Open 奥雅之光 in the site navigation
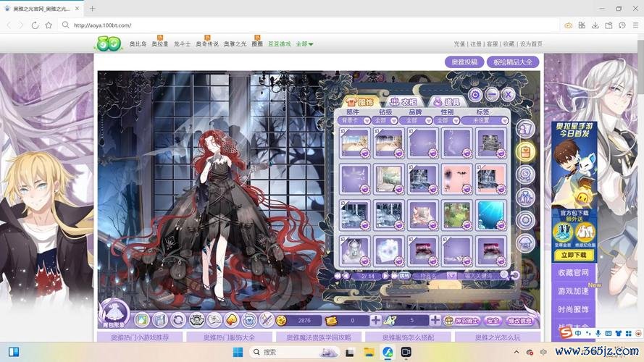Image resolution: width=644 pixels, height=362 pixels. [235, 44]
